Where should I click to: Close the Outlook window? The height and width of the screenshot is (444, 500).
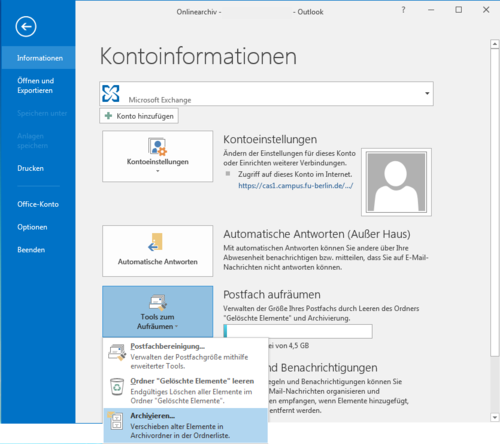(x=486, y=10)
